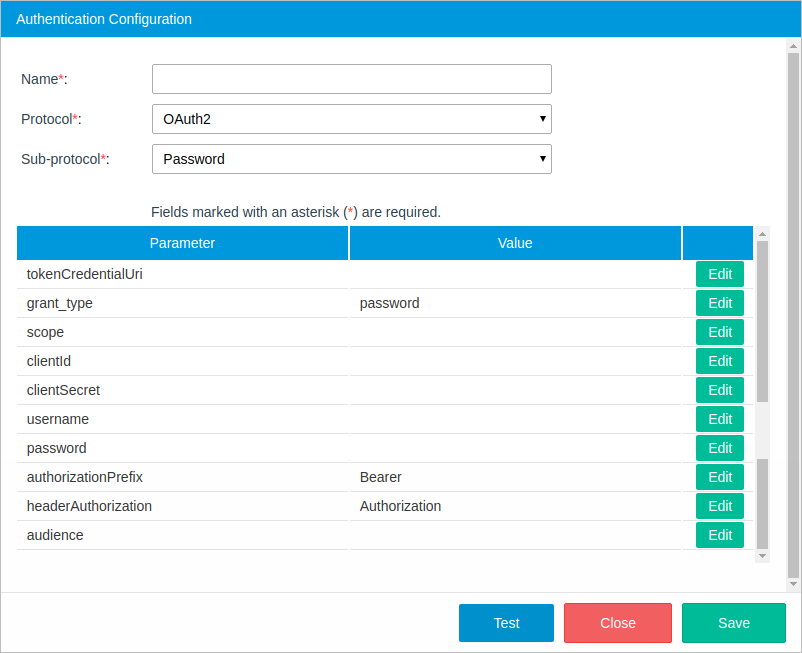Edit the clientId parameter value

pyautogui.click(x=719, y=361)
